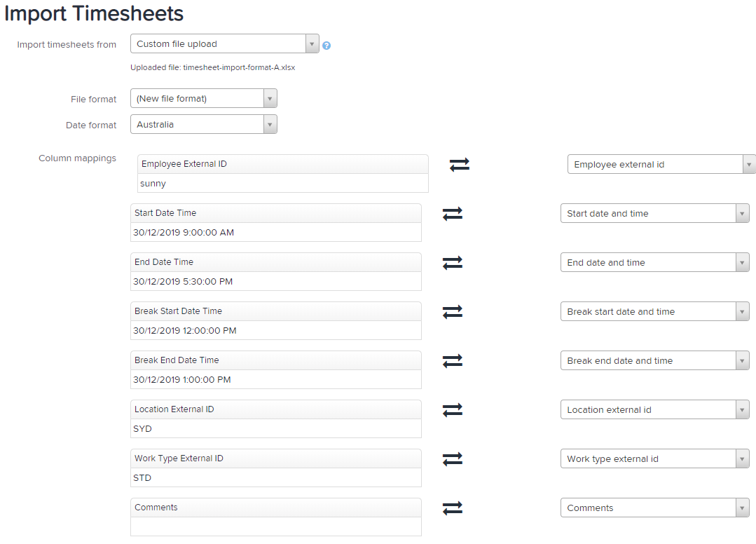Click the Break Start Date Time header
The width and height of the screenshot is (756, 544).
click(276, 311)
